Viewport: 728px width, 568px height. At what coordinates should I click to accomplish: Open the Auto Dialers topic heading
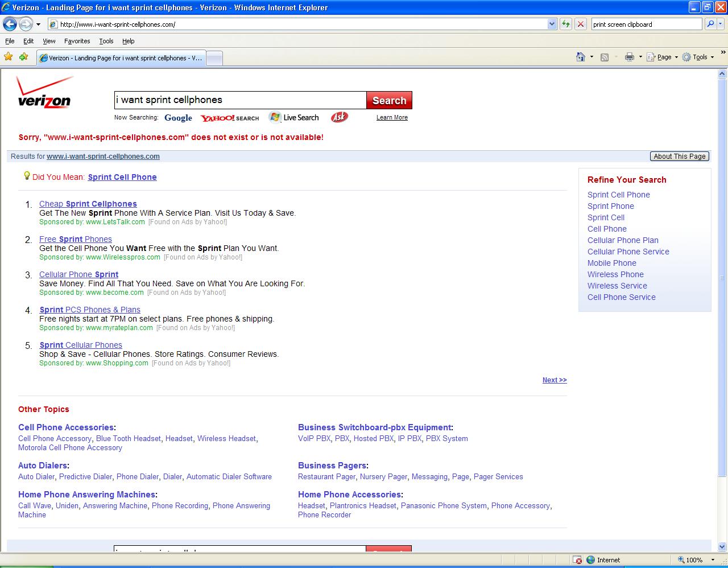[43, 466]
